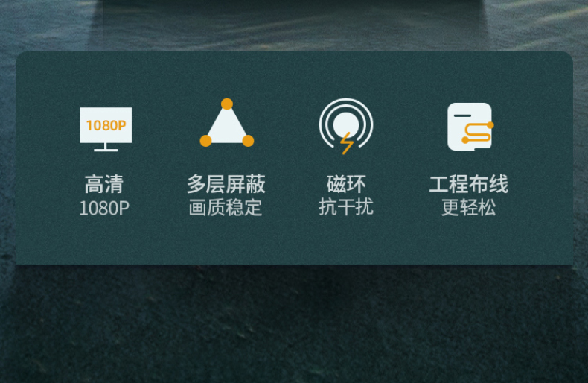Click the 更轻松 text
The width and height of the screenshot is (588, 383).
pyautogui.click(x=469, y=208)
